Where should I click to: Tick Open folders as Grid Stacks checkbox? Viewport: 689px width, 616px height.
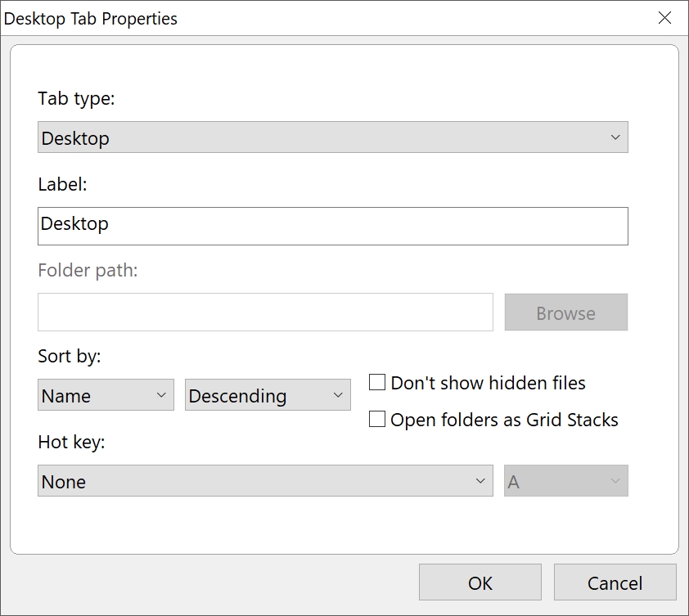coord(377,420)
